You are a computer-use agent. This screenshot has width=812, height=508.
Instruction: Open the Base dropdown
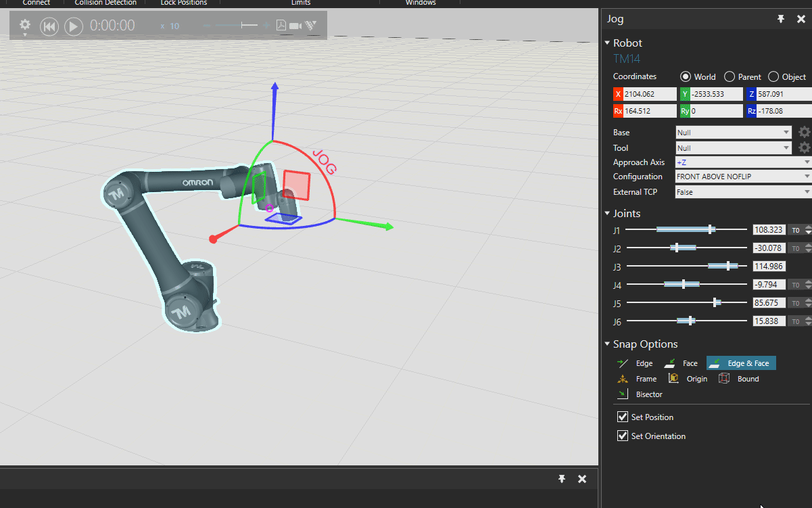pyautogui.click(x=734, y=133)
